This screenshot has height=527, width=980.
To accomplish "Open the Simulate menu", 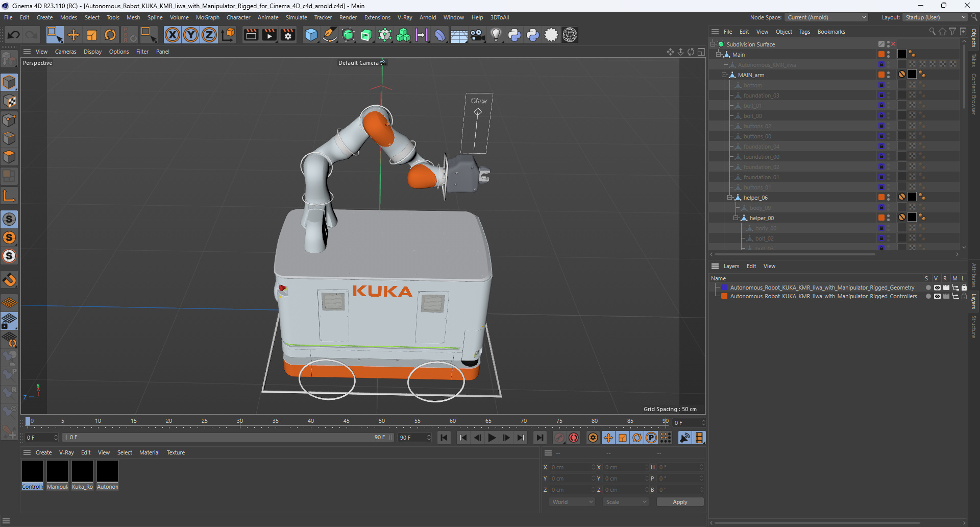I will point(297,17).
